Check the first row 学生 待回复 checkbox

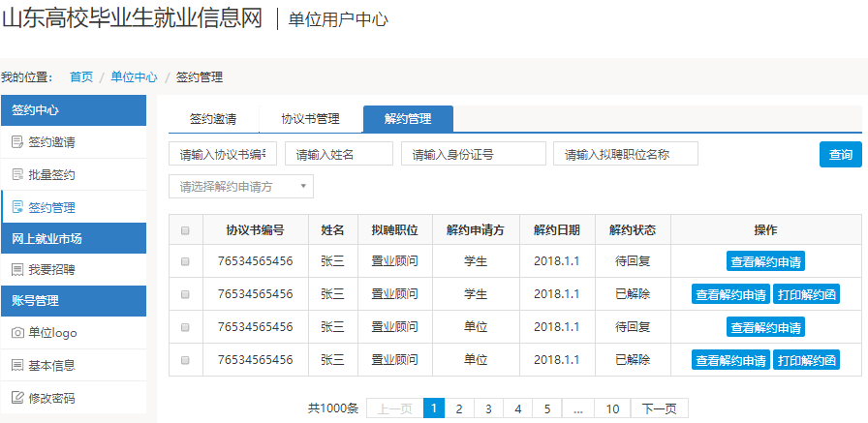tap(185, 261)
